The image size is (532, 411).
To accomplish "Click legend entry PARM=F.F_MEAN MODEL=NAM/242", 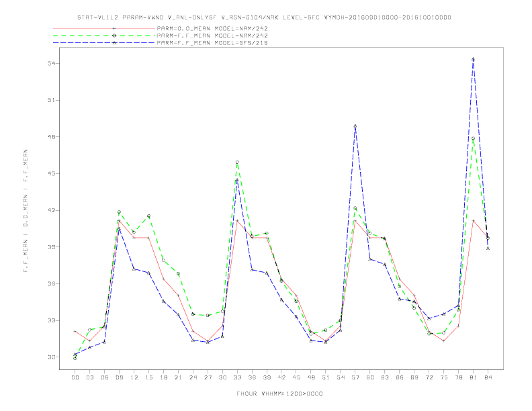I will click(212, 36).
